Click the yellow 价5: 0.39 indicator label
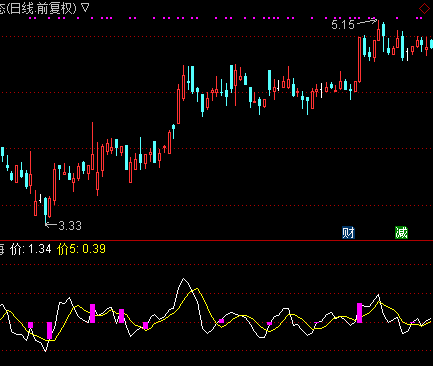 (x=82, y=249)
